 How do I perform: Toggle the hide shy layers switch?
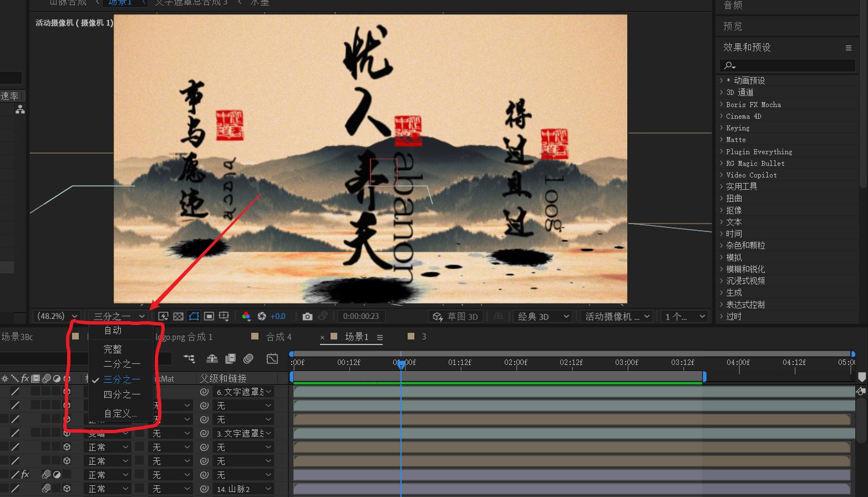click(212, 359)
